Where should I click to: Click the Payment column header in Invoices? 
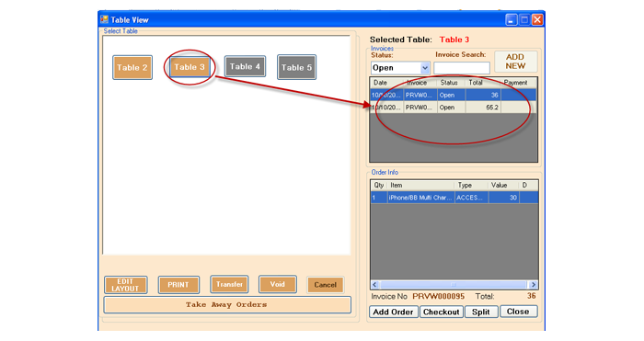pyautogui.click(x=519, y=83)
